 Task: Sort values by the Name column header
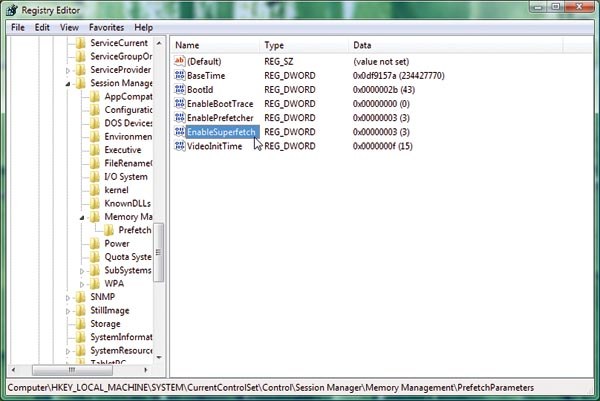[x=188, y=45]
